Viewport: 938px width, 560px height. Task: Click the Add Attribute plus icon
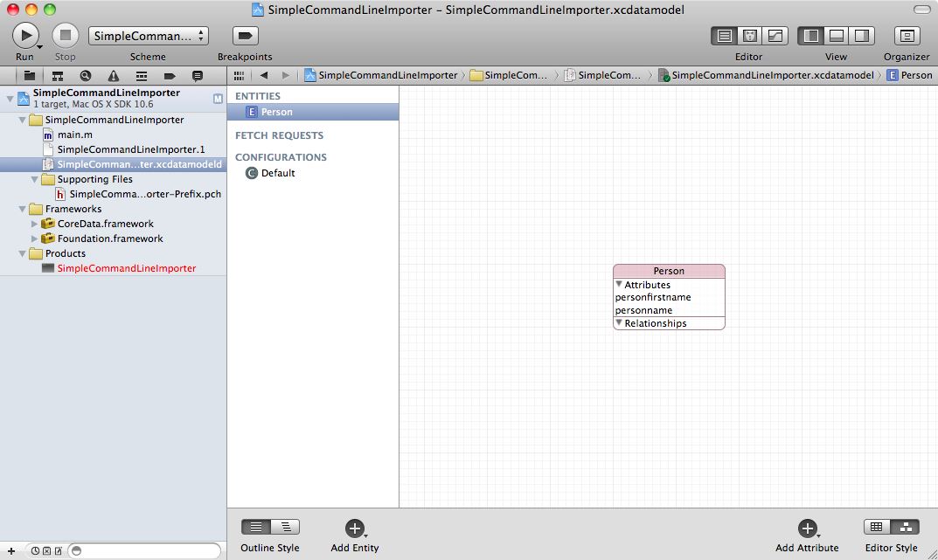click(807, 528)
